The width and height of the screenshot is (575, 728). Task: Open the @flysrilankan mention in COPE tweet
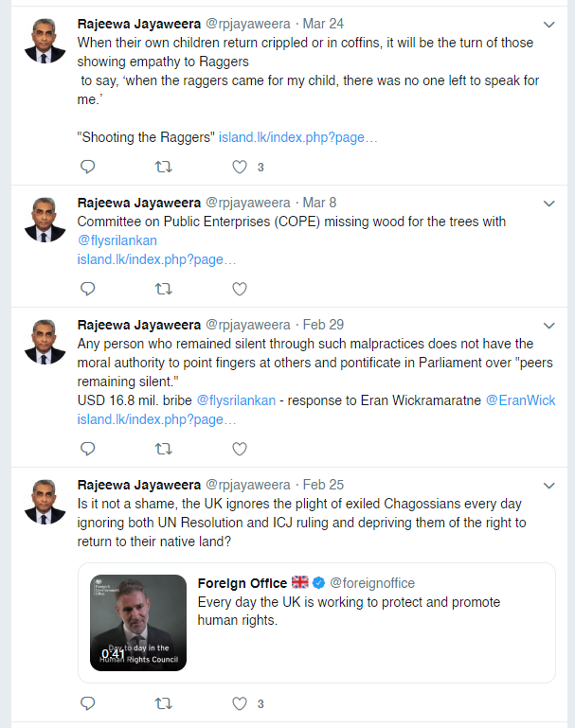pyautogui.click(x=117, y=240)
